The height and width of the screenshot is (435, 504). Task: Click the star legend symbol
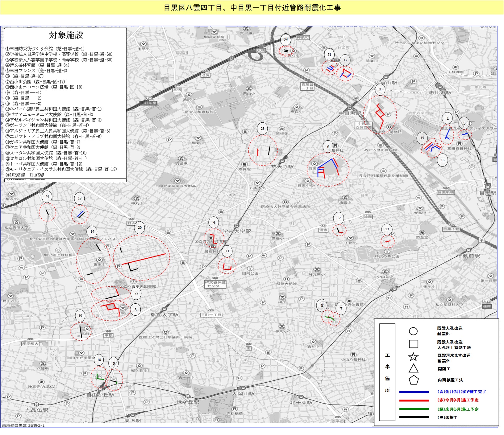point(413,357)
